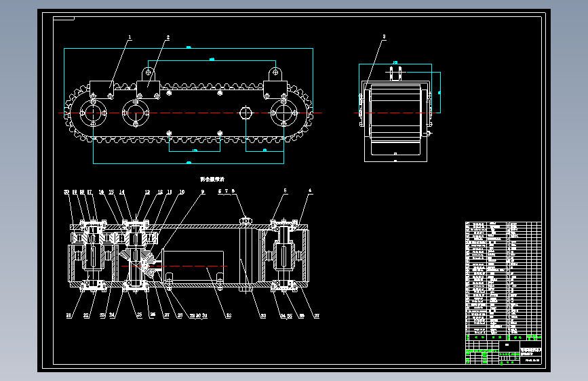
Task: Click part callout number 2
Action: pos(168,37)
